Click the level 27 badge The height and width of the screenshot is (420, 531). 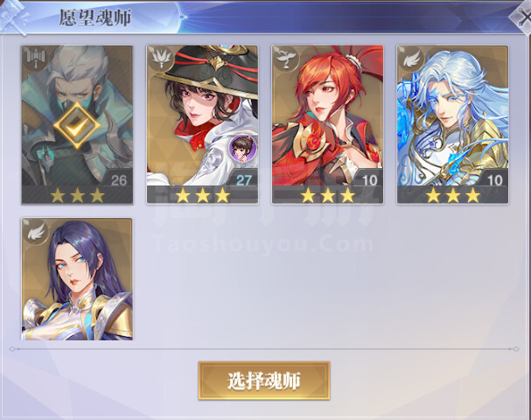244,180
